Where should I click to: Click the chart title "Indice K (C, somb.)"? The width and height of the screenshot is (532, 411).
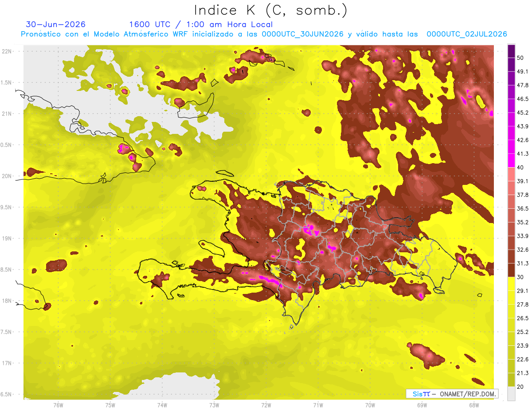pos(270,10)
